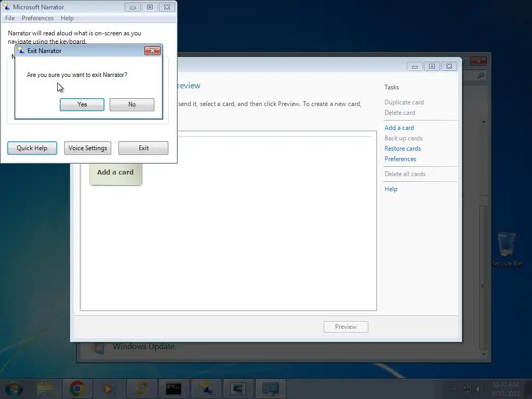Maximize the CardSpace window
This screenshot has height=399, width=532.
tap(432, 66)
